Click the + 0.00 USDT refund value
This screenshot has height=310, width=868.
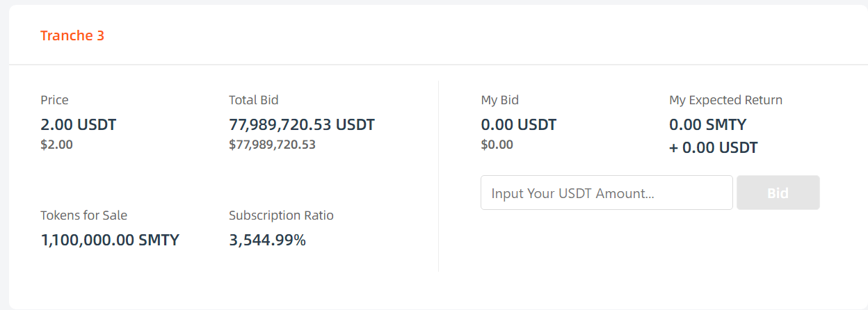[x=713, y=147]
